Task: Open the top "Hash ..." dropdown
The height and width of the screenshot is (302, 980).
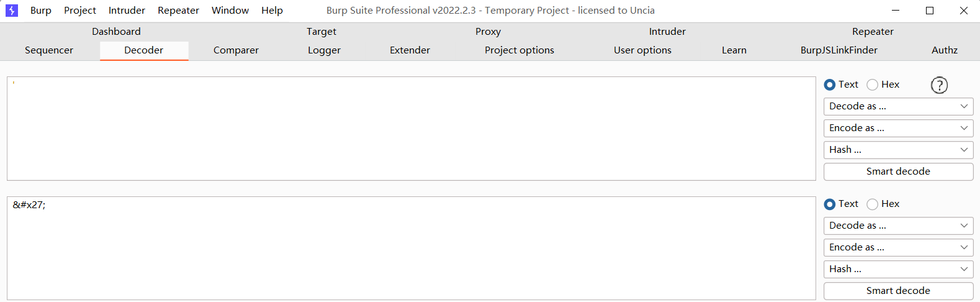Action: (x=898, y=150)
